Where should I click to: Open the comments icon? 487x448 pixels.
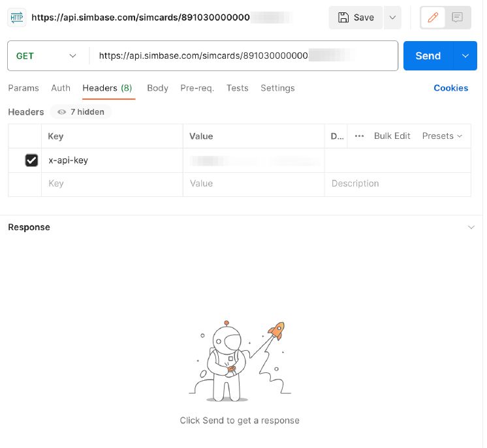(x=457, y=18)
